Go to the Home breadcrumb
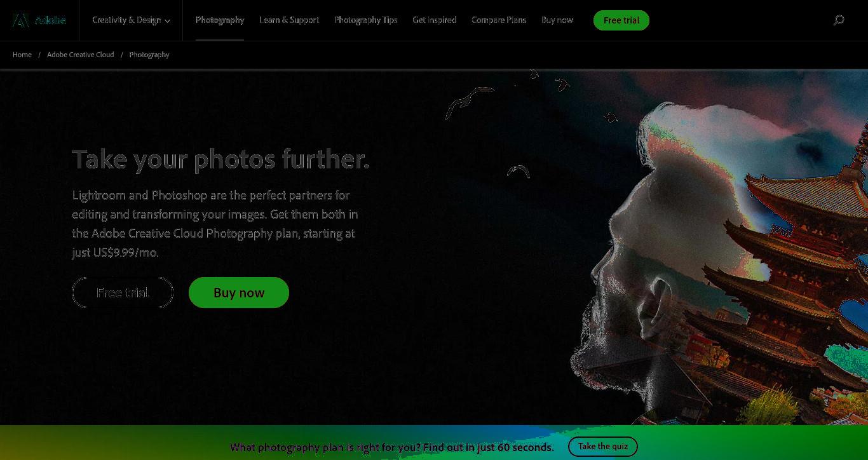868x460 pixels. click(x=22, y=55)
